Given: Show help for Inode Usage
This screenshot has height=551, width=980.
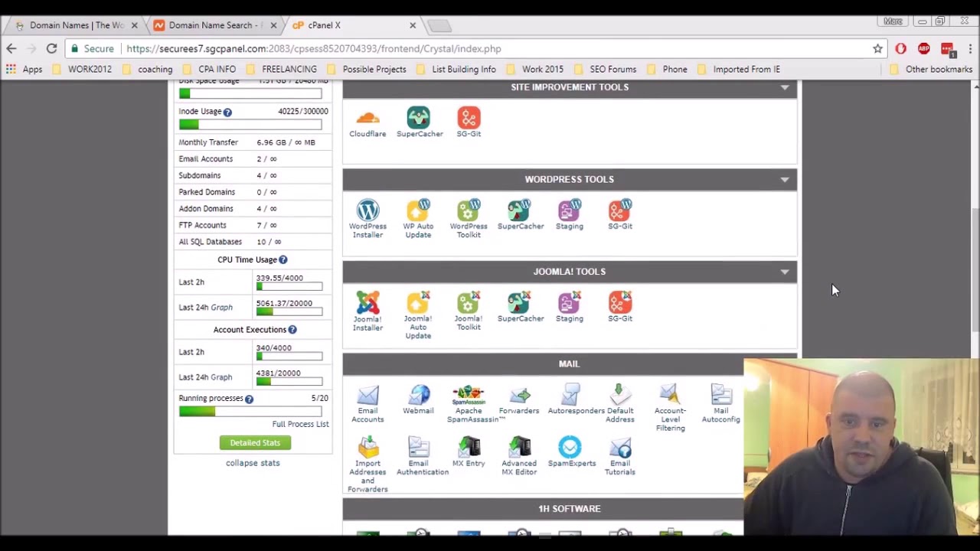Looking at the screenshot, I should [227, 112].
